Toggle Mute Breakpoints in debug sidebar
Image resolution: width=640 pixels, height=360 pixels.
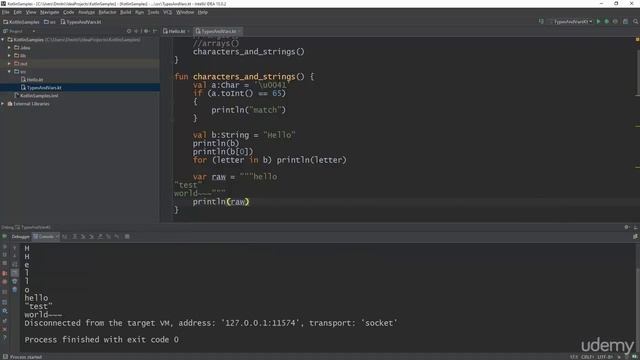pos(4,282)
